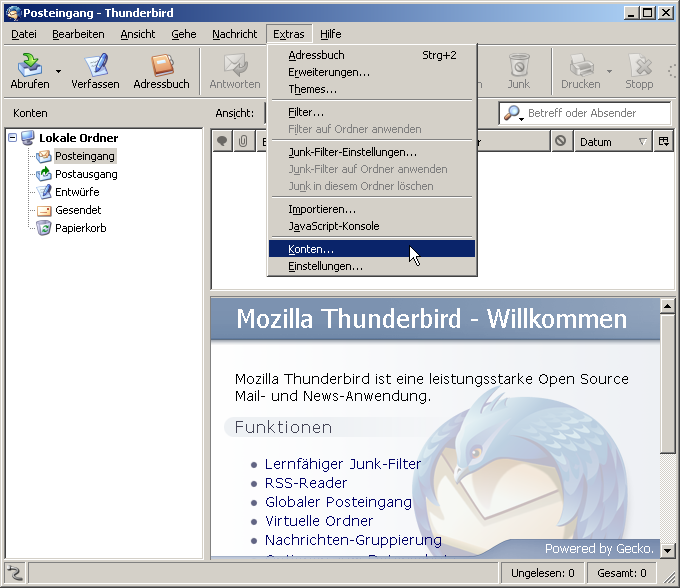680x588 pixels.
Task: Click the Papierkorb recycle bin icon
Action: pyautogui.click(x=44, y=228)
